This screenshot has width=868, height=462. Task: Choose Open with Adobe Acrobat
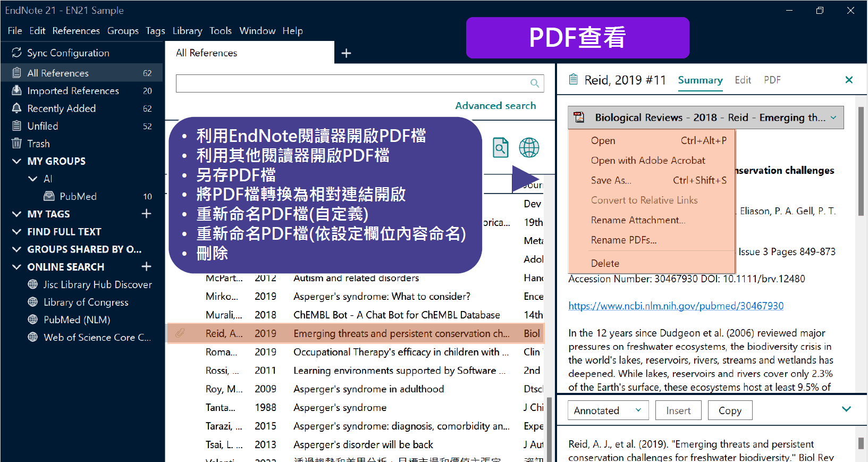pos(652,160)
